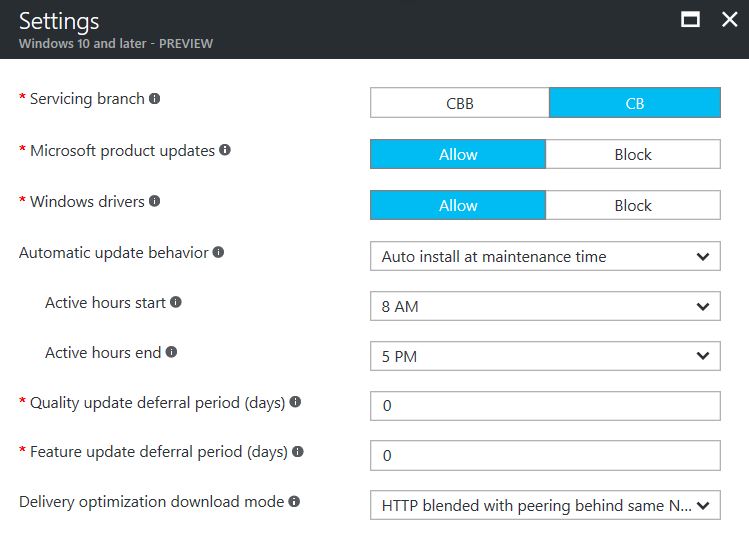Select the 'Windows 10 and later - PREVIEW' subtitle
Viewport: 749px width, 538px height.
click(x=116, y=43)
